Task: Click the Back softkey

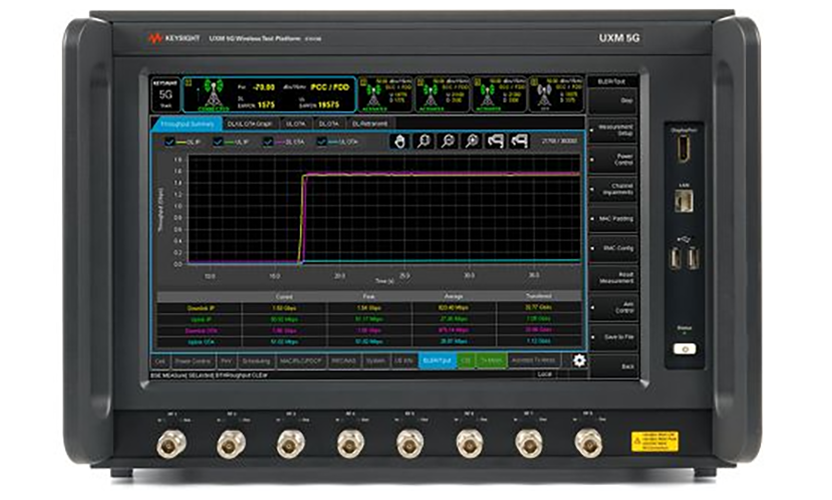Action: [x=613, y=366]
